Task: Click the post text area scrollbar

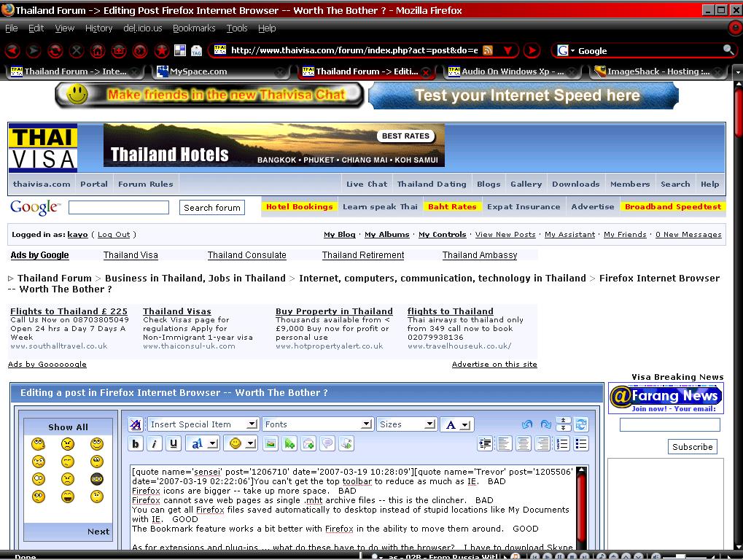Action: 581,507
